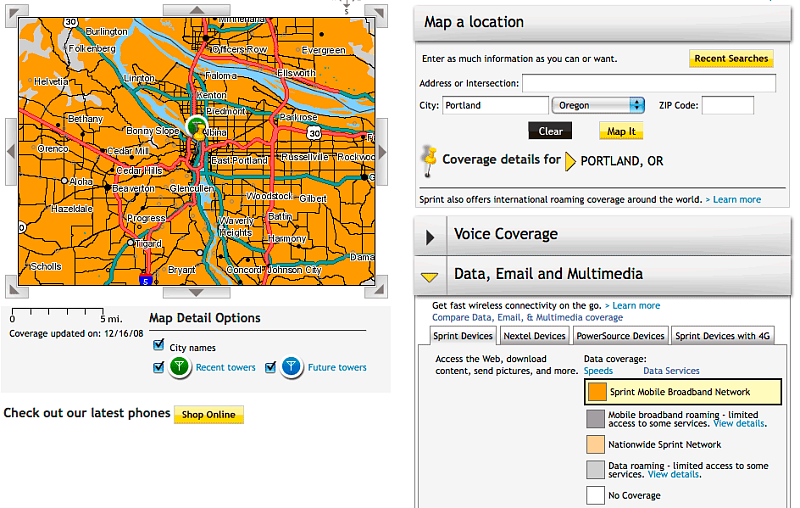Pan the map northwest with the corner arrow
800x508 pixels.
(x=17, y=15)
